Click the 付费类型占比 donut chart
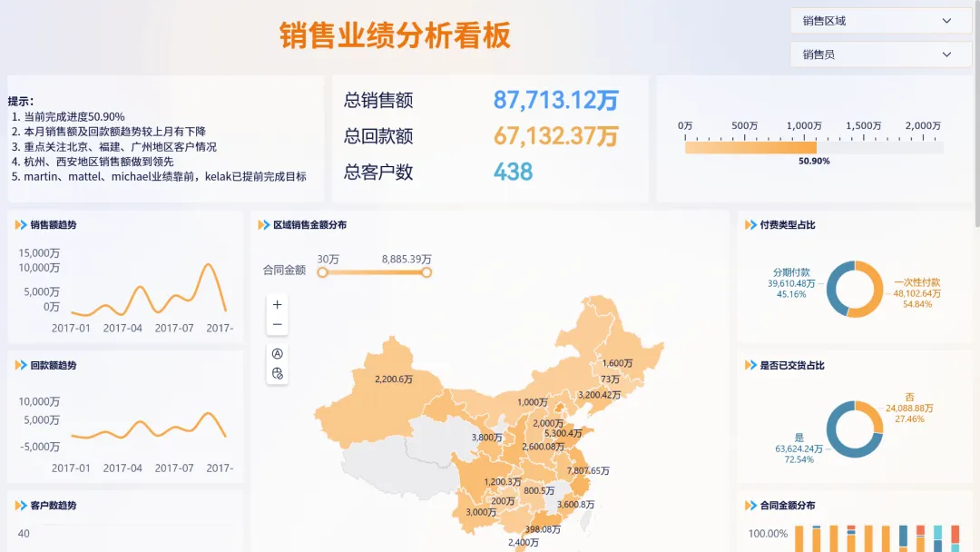This screenshot has width=980, height=552. coord(855,289)
